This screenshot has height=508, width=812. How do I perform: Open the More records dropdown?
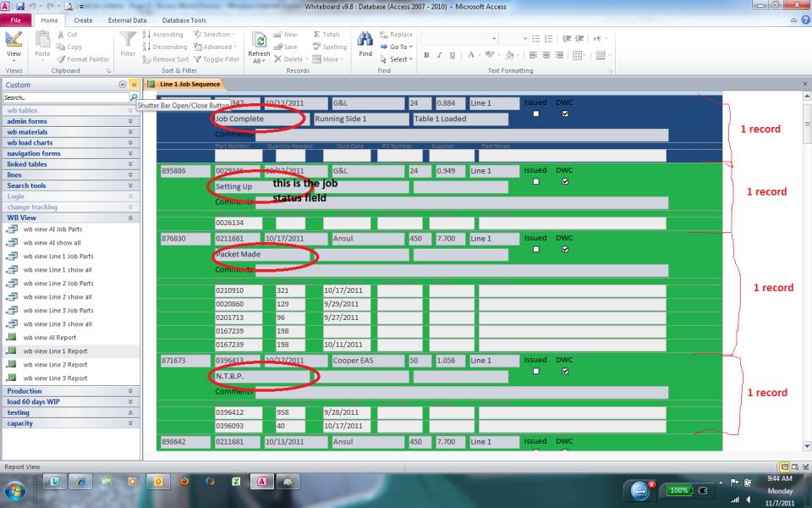(328, 59)
